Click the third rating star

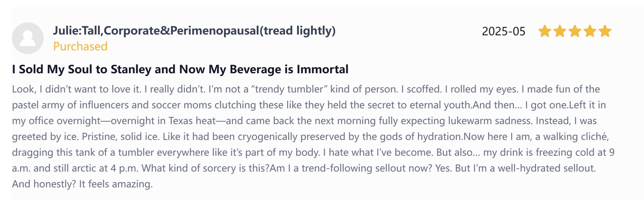point(575,31)
